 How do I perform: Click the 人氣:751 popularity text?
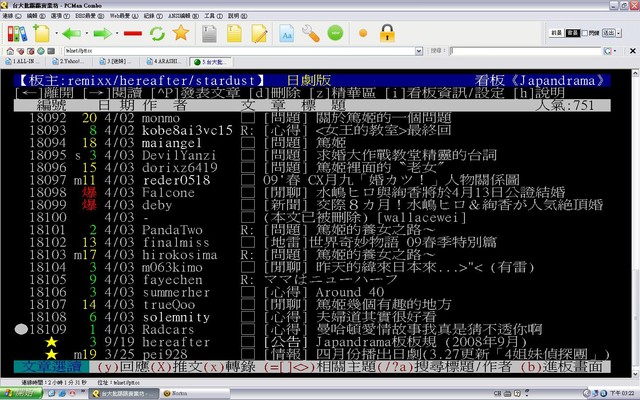click(565, 105)
